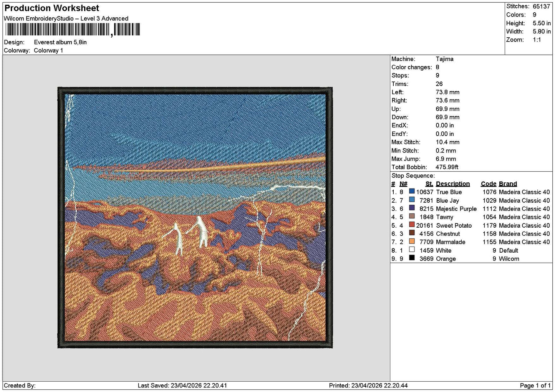The image size is (555, 392).
Task: Click the Majestic Purple description text
Action: [x=456, y=209]
